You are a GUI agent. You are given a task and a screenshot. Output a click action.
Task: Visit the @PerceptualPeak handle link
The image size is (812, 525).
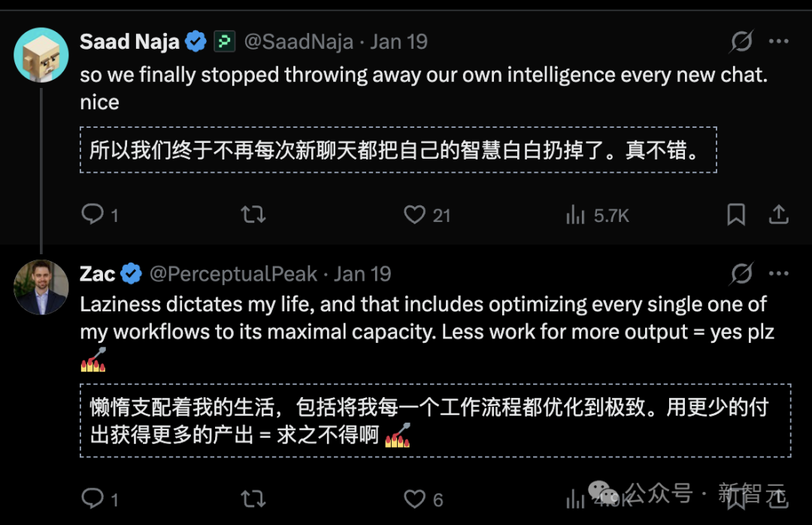tap(233, 274)
